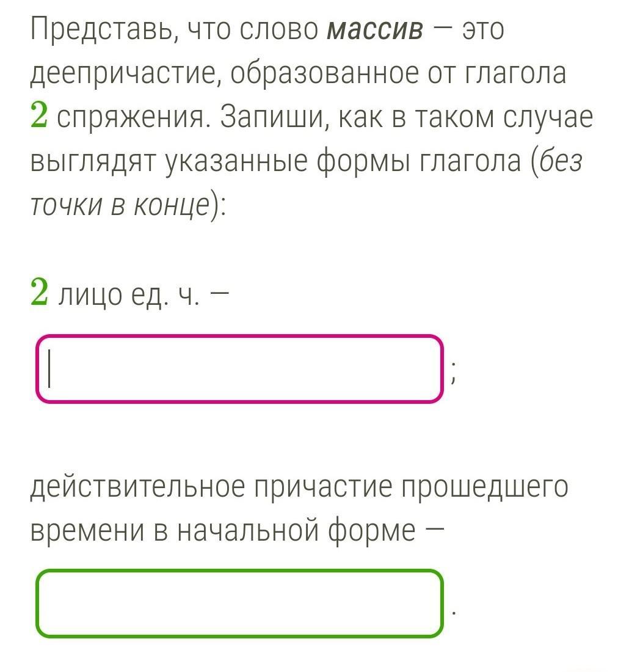Click the period after the green field

(x=454, y=614)
